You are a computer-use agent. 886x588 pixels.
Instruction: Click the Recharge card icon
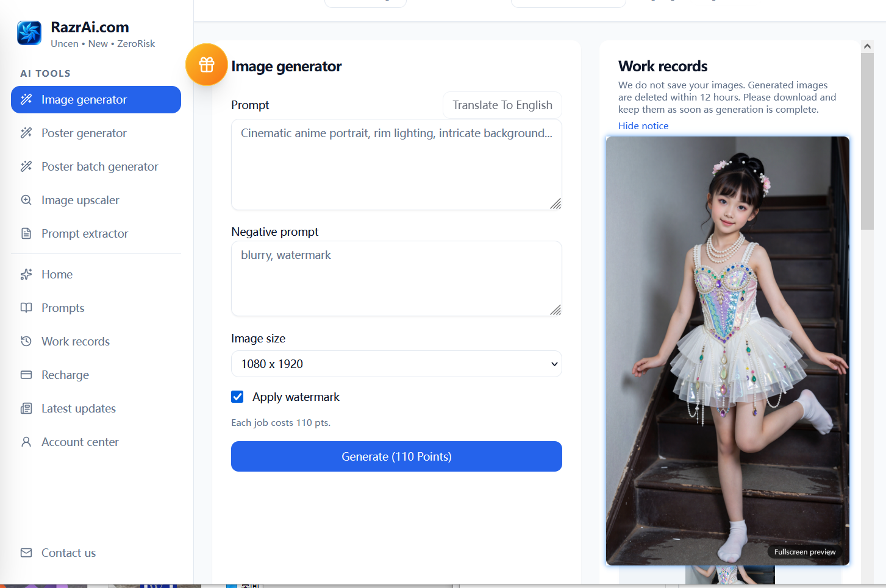(26, 375)
